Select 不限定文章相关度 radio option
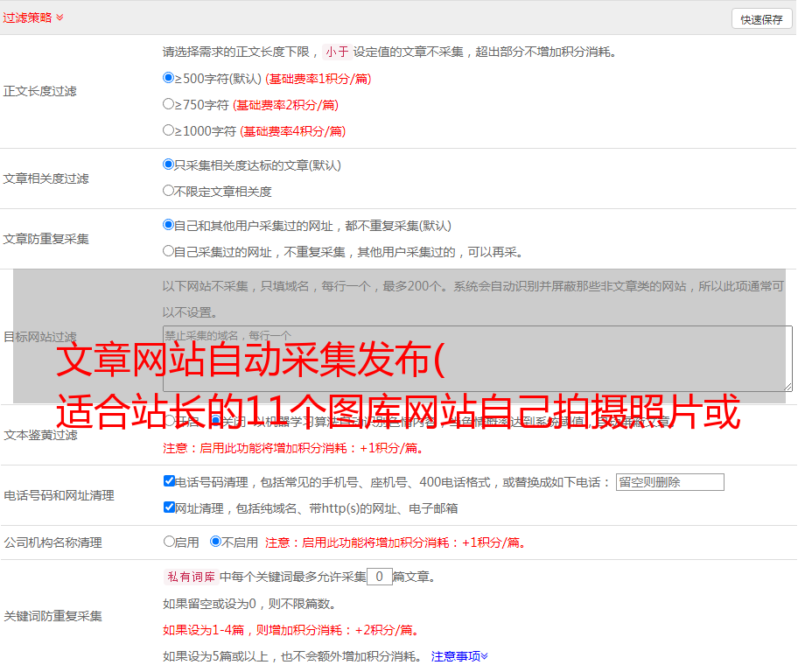The image size is (798, 672). tap(169, 191)
